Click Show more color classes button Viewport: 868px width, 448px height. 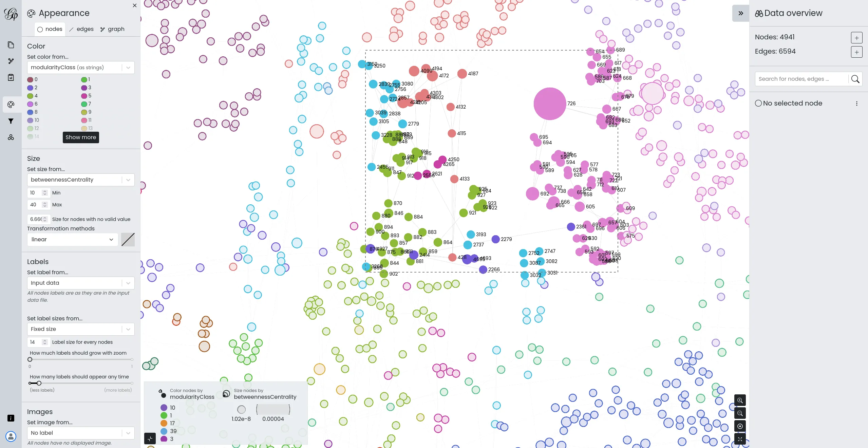pos(80,137)
